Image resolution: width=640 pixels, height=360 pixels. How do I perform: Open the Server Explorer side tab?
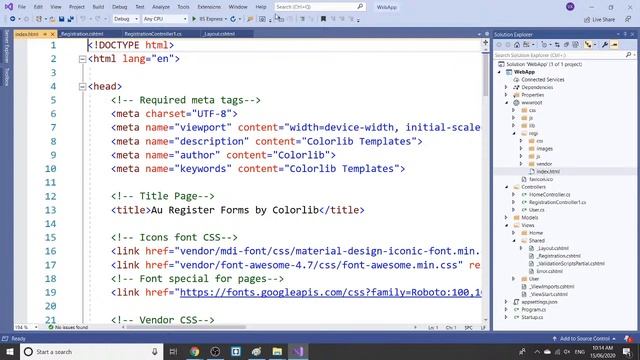click(6, 47)
